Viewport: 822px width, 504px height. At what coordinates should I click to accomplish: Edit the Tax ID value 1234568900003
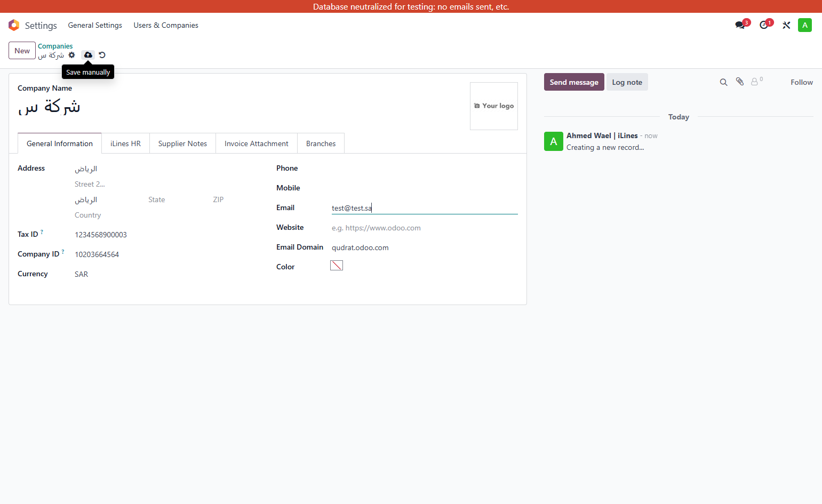[x=167, y=235]
